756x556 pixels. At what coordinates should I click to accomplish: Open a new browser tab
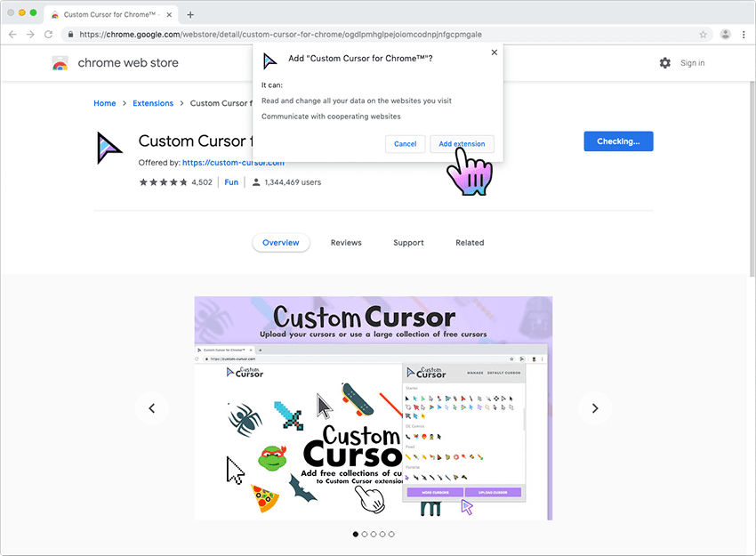[189, 14]
